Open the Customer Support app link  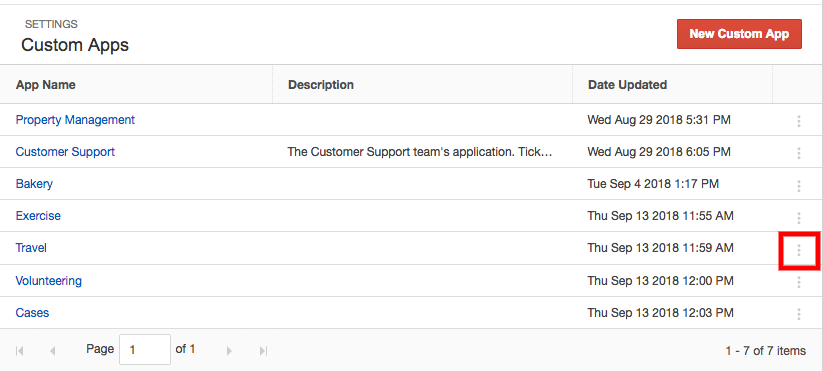tap(65, 152)
